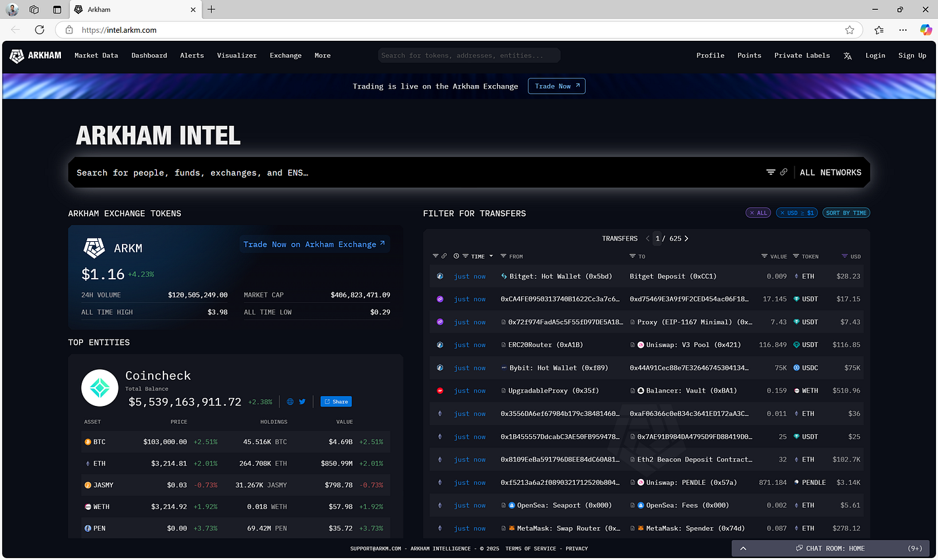The width and height of the screenshot is (938, 560).
Task: Click the BTC coin icon in the Coincheck table
Action: [x=87, y=442]
